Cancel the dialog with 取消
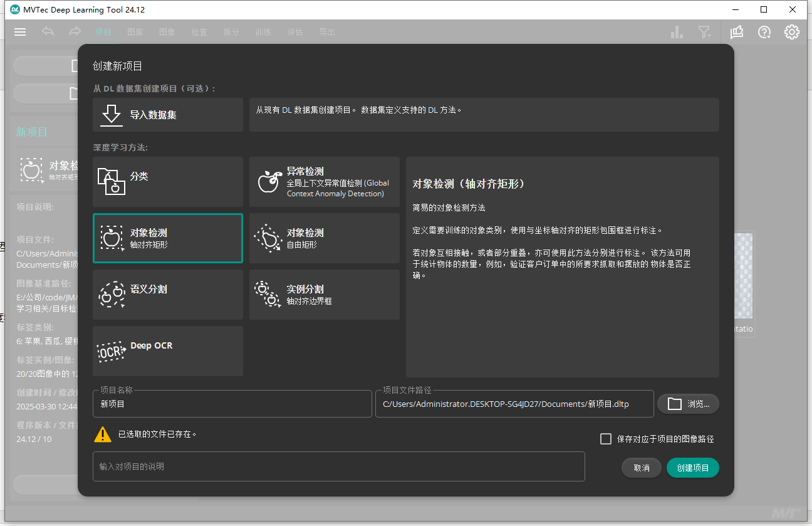The height and width of the screenshot is (526, 812). click(642, 468)
